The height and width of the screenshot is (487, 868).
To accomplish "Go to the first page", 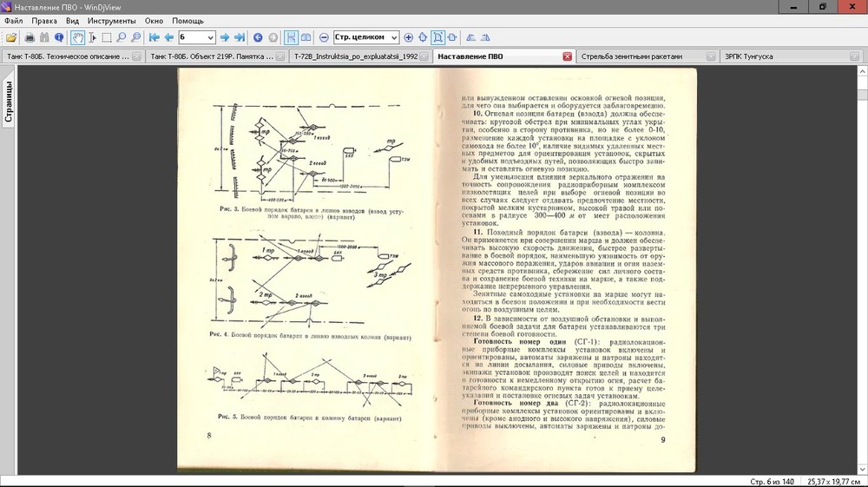I will coord(155,37).
